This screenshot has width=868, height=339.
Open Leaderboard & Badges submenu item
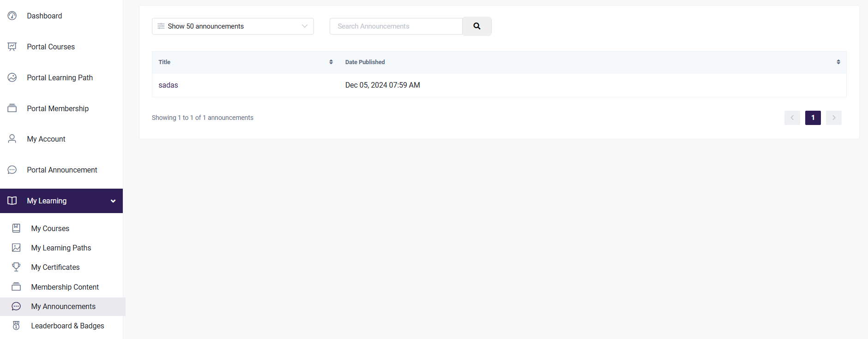[67, 326]
